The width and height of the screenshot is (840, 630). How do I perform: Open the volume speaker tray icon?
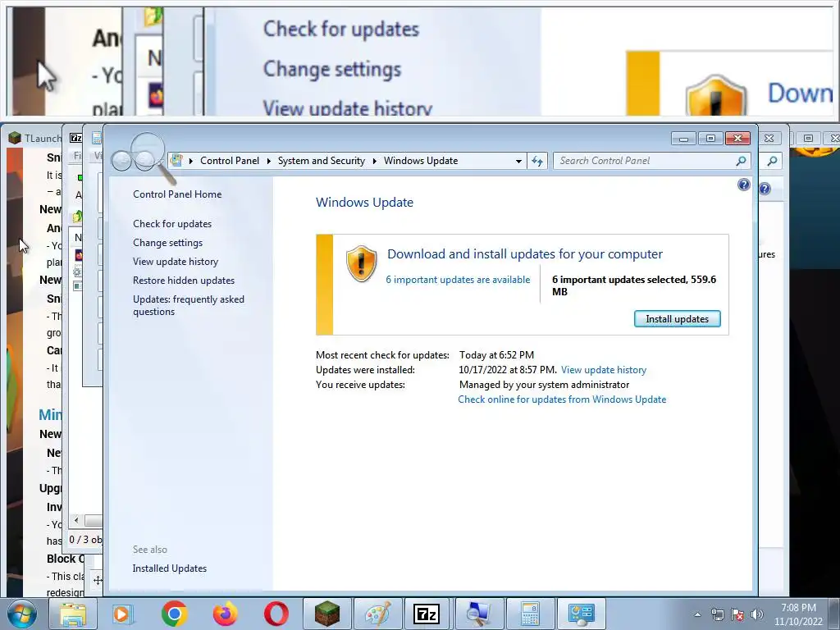pos(756,614)
